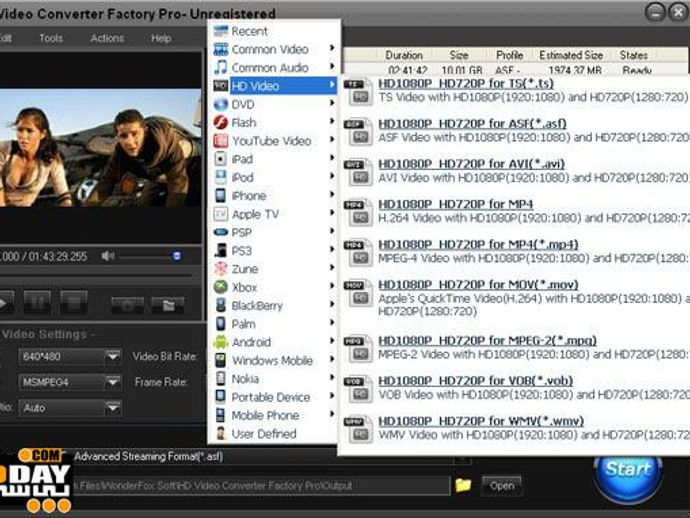Open snapshot folder button in player
This screenshot has width=690, height=518.
point(168,305)
